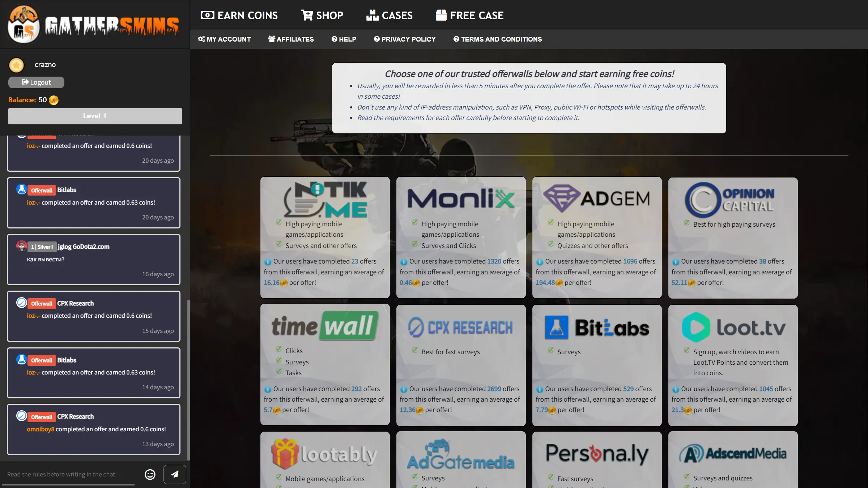Click '2699' offers count in CPX Research

(x=494, y=389)
